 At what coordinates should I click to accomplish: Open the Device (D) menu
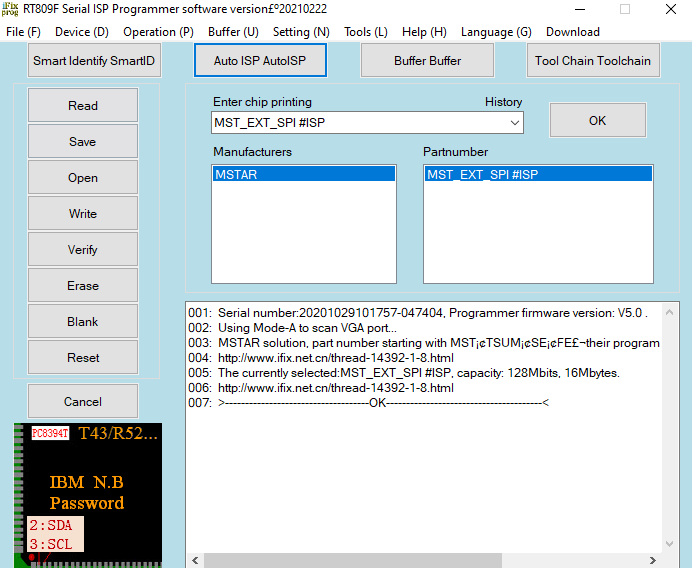point(82,32)
